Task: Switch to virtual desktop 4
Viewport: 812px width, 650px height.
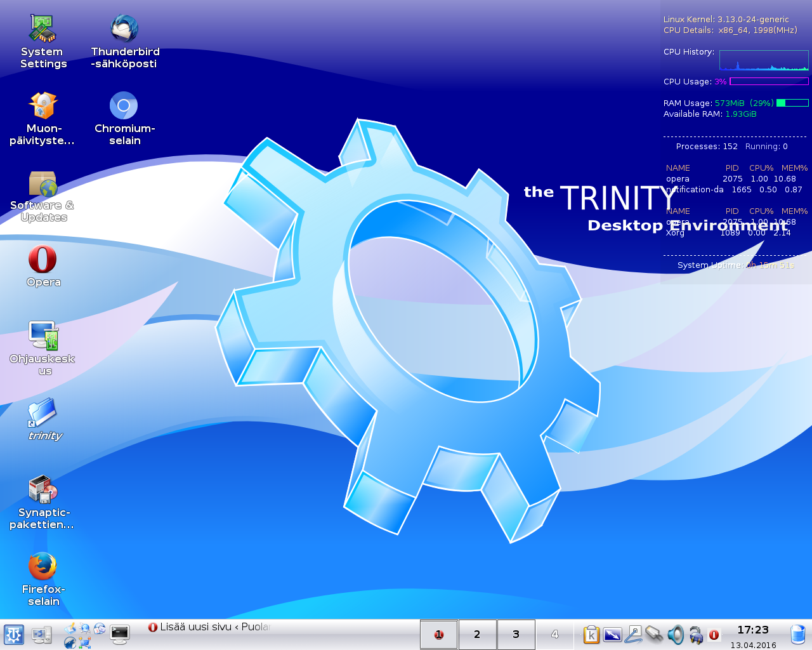Action: click(x=554, y=635)
